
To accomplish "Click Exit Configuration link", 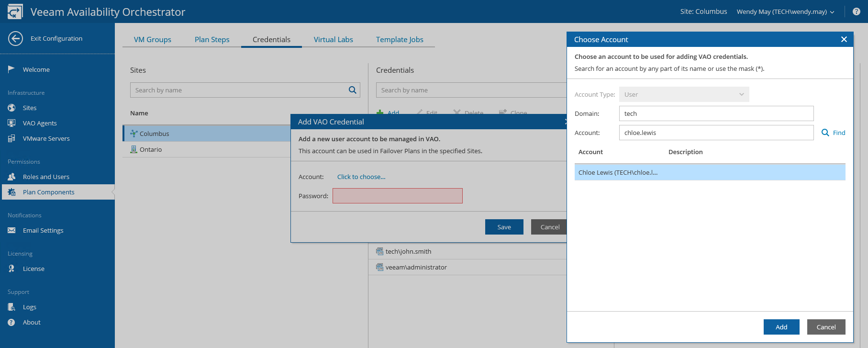I will (56, 38).
